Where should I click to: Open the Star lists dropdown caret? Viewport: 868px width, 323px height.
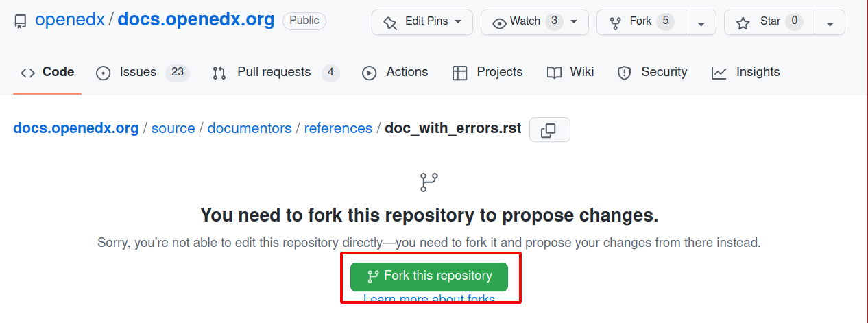point(830,23)
